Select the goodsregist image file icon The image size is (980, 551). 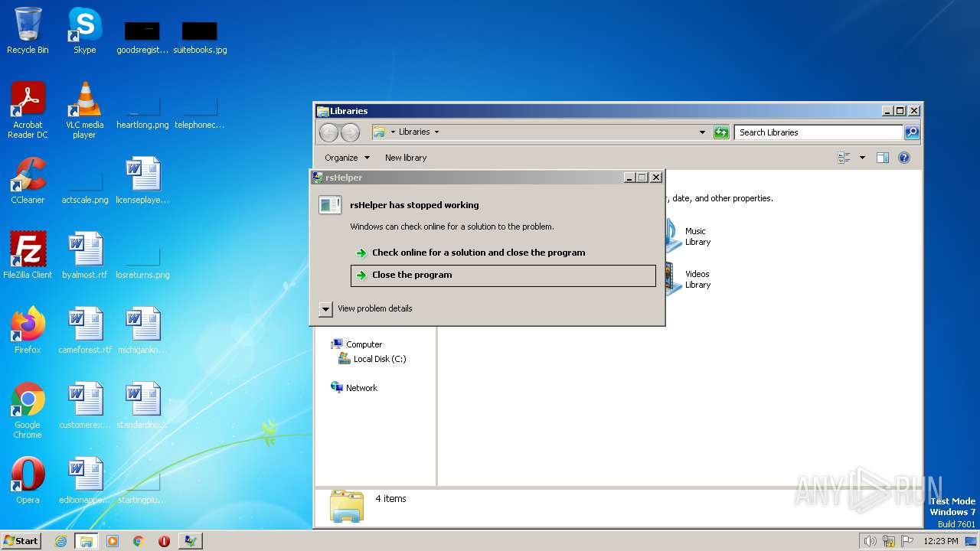click(142, 38)
